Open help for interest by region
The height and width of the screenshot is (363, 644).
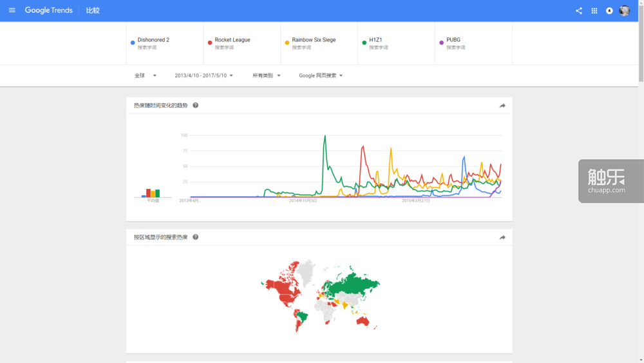pyautogui.click(x=196, y=237)
